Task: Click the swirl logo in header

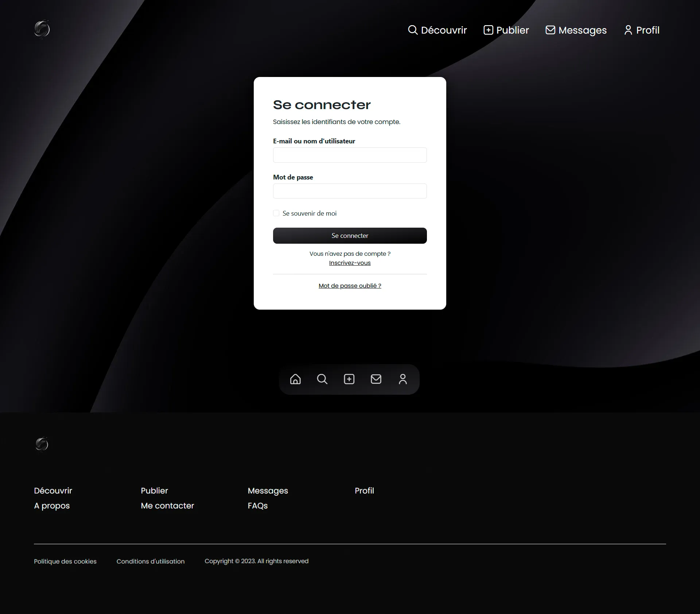Action: (42, 29)
